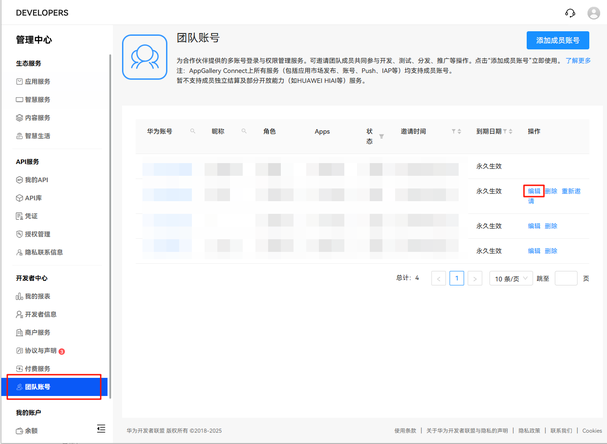Click the 跳至 page number input field
The height and width of the screenshot is (444, 607).
pyautogui.click(x=566, y=279)
